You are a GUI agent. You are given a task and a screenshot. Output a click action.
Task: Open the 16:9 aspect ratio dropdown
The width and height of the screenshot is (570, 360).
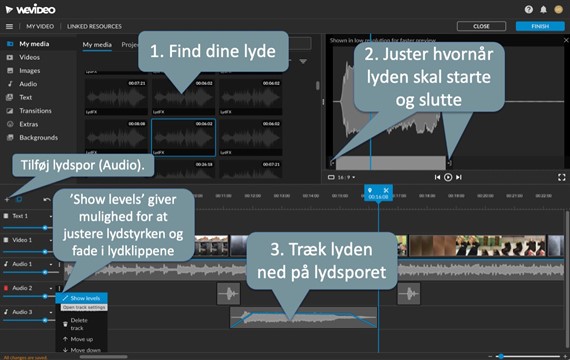point(342,177)
